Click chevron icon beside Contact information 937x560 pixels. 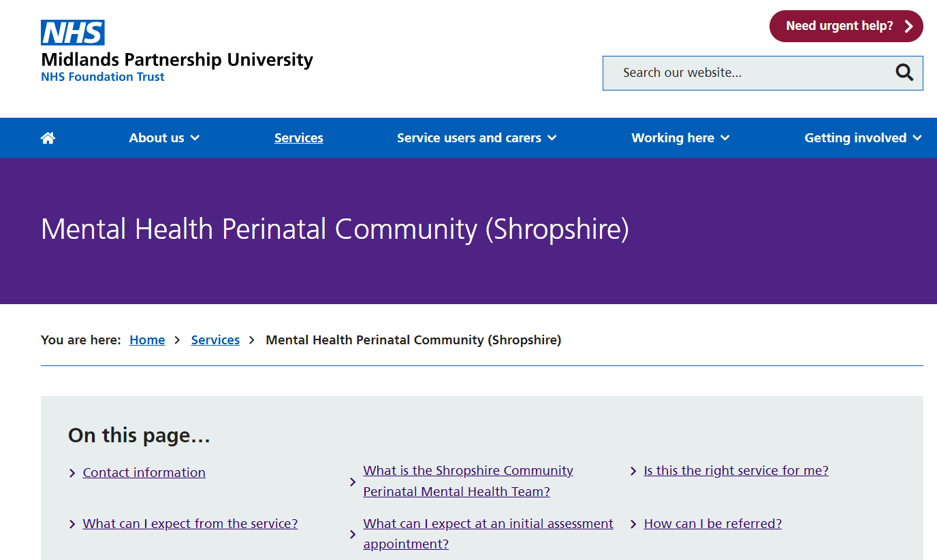tap(72, 473)
